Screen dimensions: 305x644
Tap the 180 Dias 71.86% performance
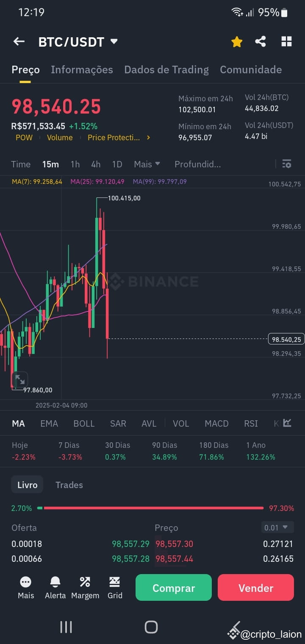[x=213, y=451]
